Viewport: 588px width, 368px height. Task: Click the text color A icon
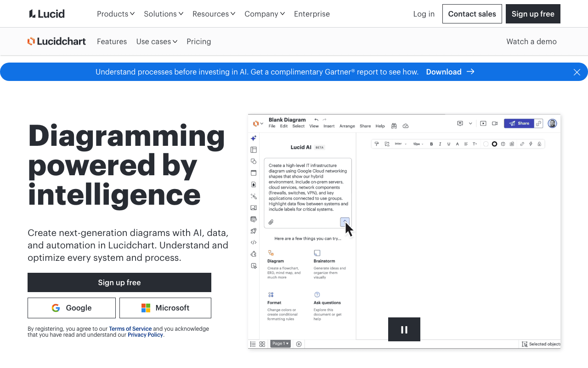[x=458, y=144]
